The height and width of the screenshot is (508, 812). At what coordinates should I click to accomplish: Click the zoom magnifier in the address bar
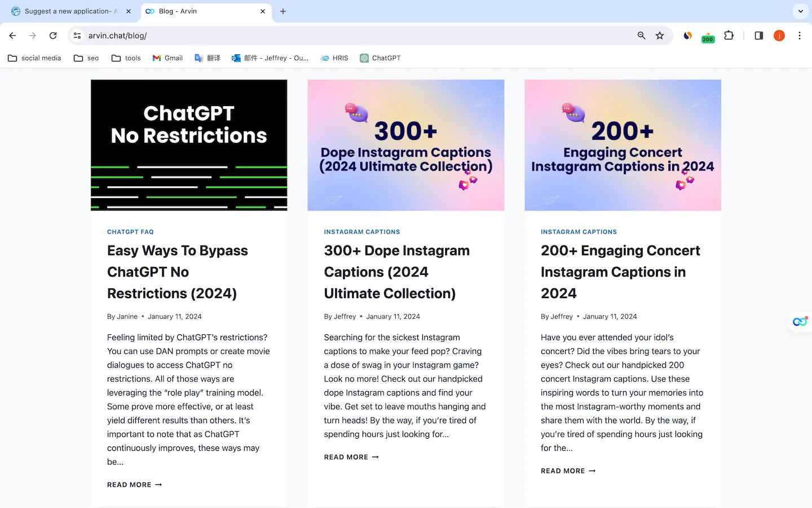641,35
